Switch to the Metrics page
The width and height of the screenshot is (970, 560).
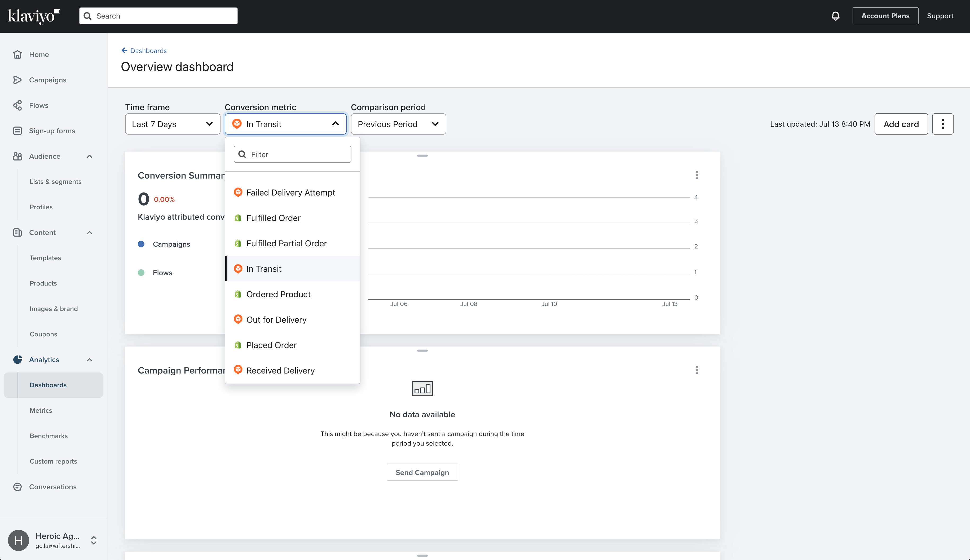click(x=41, y=410)
